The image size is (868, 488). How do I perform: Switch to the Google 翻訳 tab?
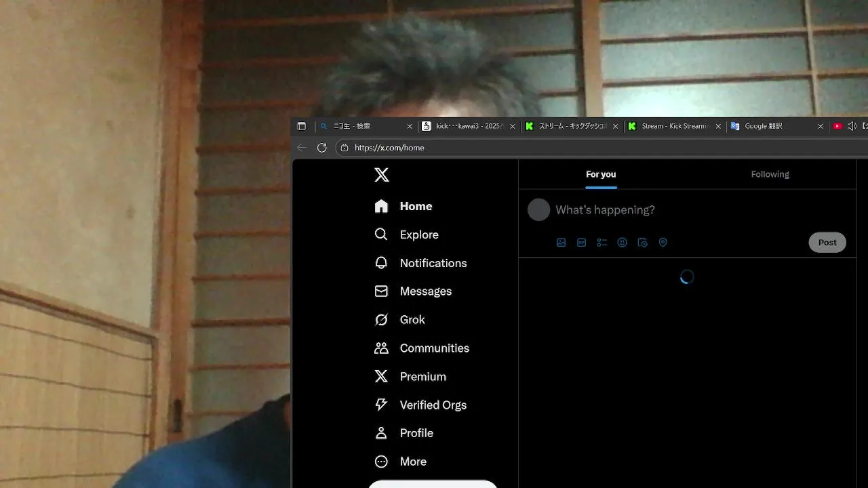click(777, 126)
